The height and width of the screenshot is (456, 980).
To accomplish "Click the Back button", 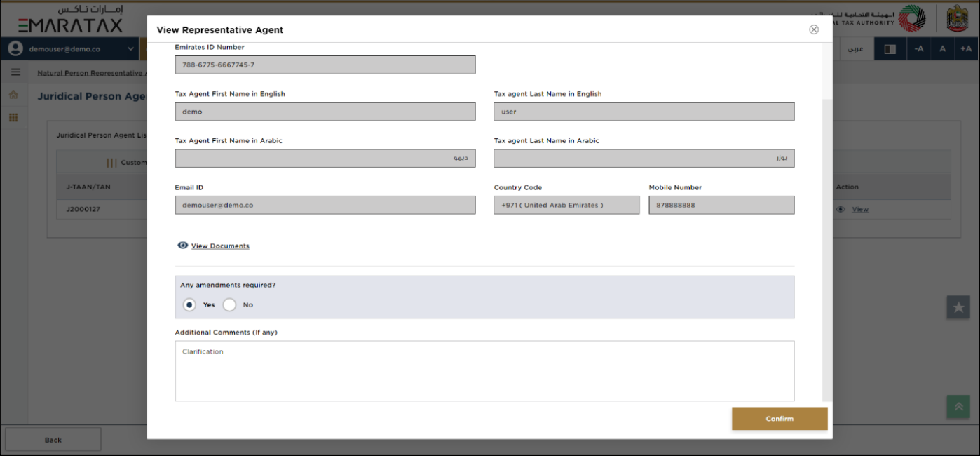I will tap(53, 440).
